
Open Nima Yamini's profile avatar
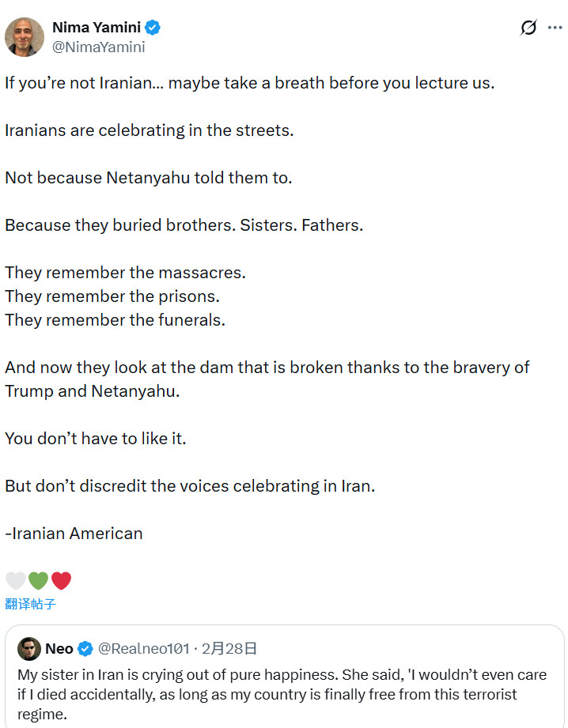25,36
